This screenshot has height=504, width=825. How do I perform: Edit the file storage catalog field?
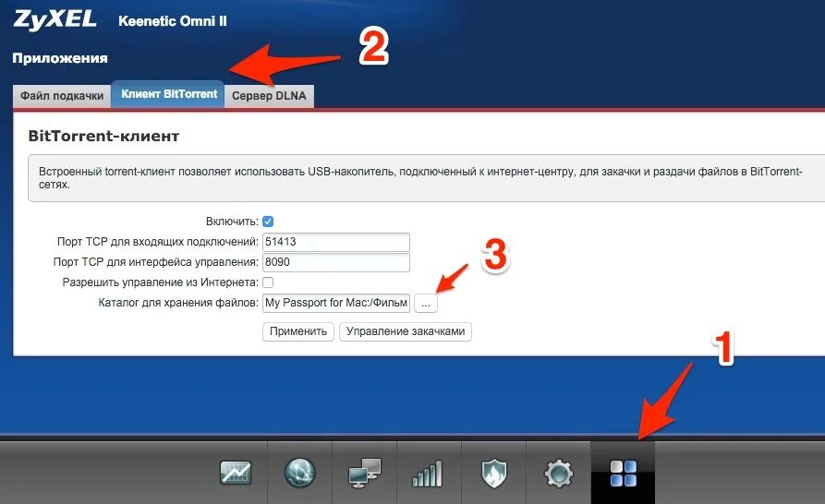[x=336, y=304]
